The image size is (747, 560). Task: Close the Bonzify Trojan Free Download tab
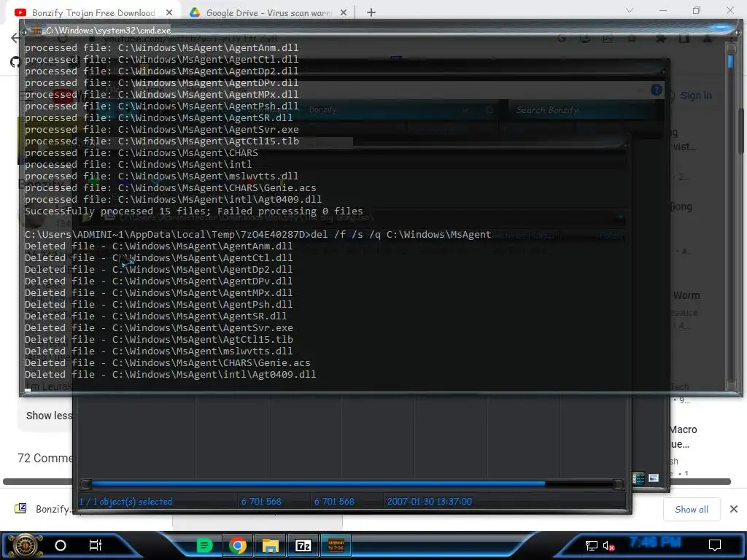[x=169, y=13]
